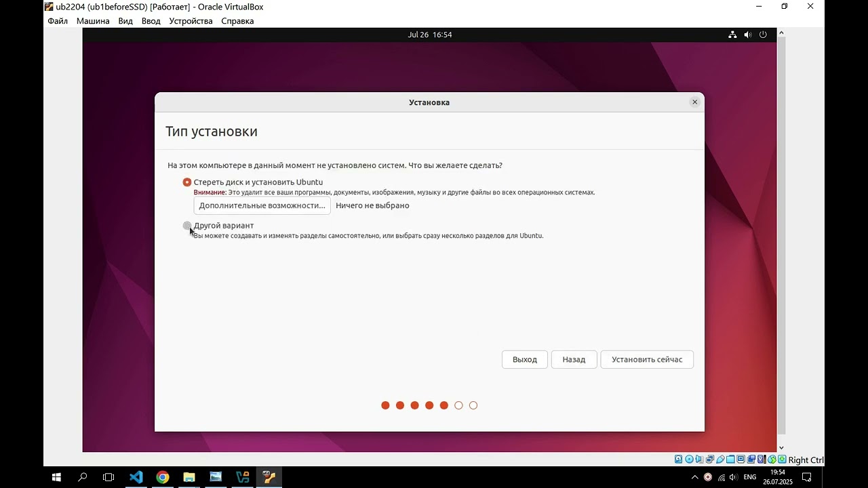868x488 pixels.
Task: Open Windows taskbar search
Action: (x=83, y=477)
